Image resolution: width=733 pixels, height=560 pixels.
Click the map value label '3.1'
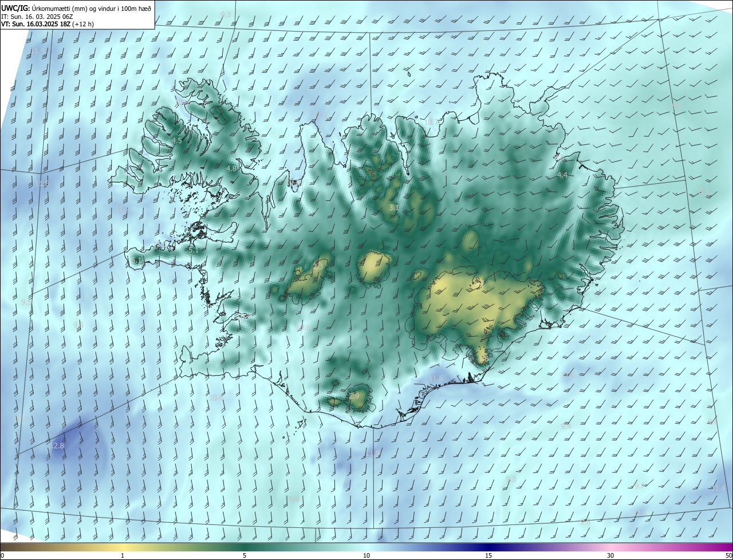pos(394,208)
